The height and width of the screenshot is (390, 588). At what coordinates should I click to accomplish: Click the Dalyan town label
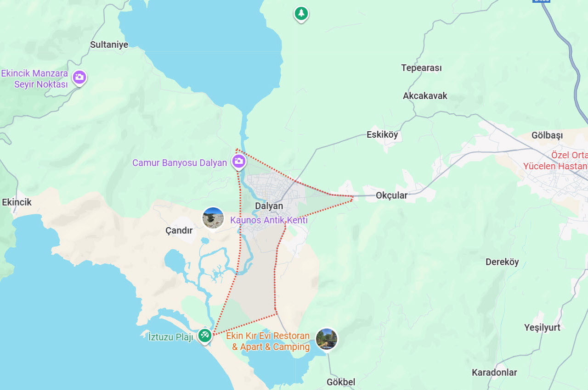[269, 206]
